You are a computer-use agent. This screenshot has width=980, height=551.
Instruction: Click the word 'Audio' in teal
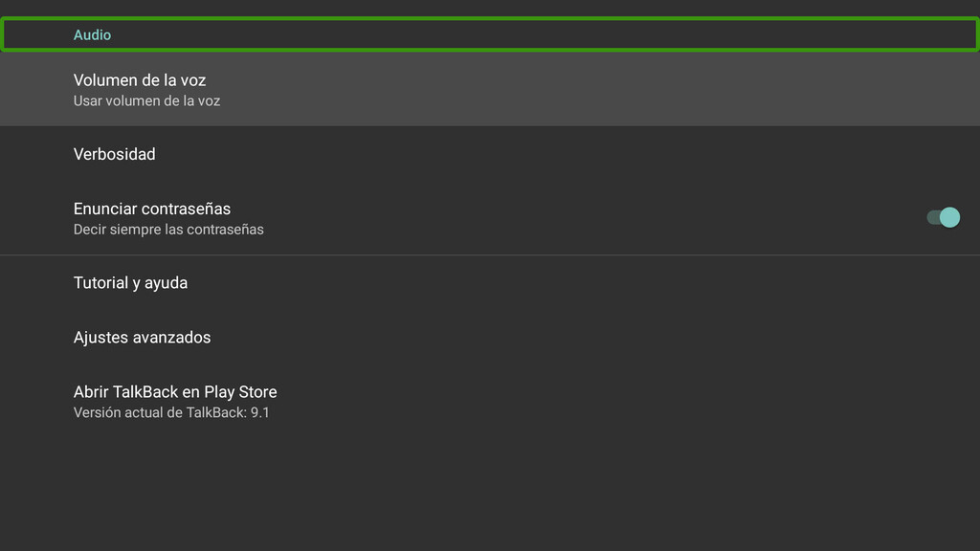tap(92, 34)
